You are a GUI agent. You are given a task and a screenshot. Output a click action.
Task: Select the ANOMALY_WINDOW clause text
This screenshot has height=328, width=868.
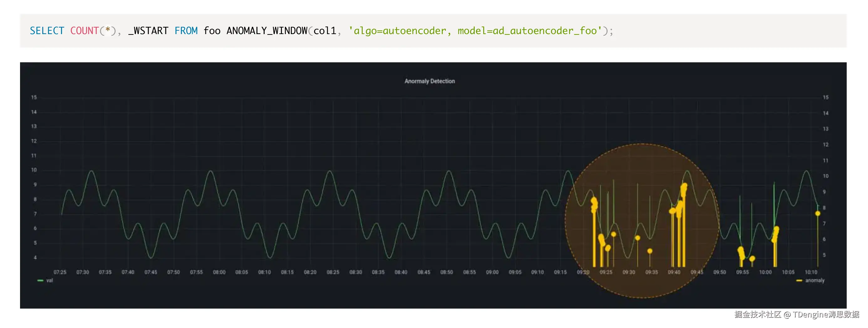pos(266,31)
